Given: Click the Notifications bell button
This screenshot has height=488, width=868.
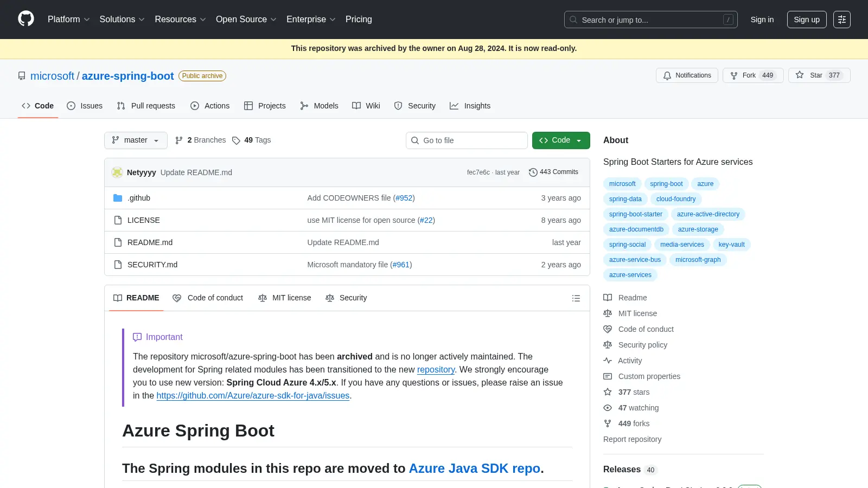Looking at the screenshot, I should click(687, 75).
